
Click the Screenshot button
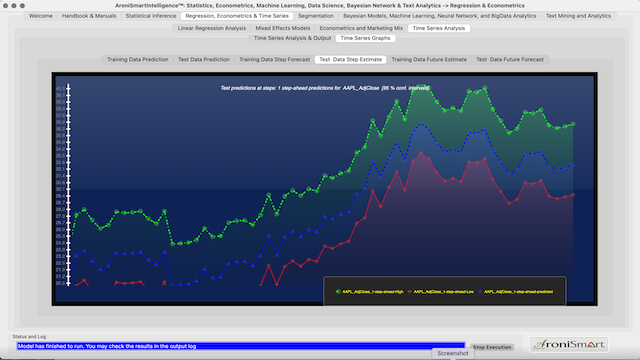453,353
